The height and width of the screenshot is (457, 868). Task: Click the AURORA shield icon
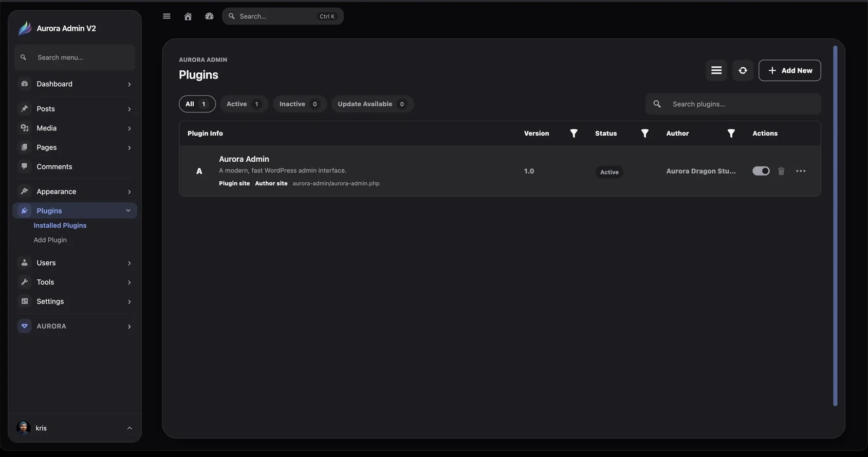coord(24,326)
